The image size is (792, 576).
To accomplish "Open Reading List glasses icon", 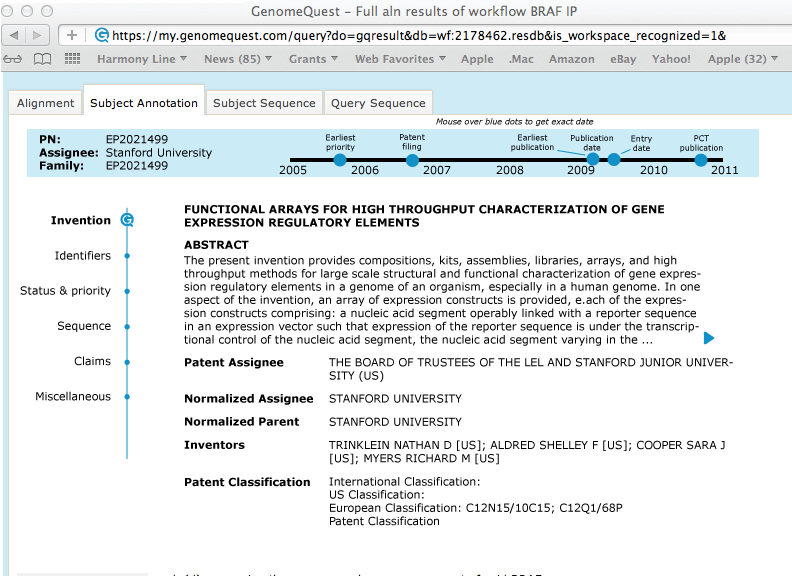I will point(13,59).
